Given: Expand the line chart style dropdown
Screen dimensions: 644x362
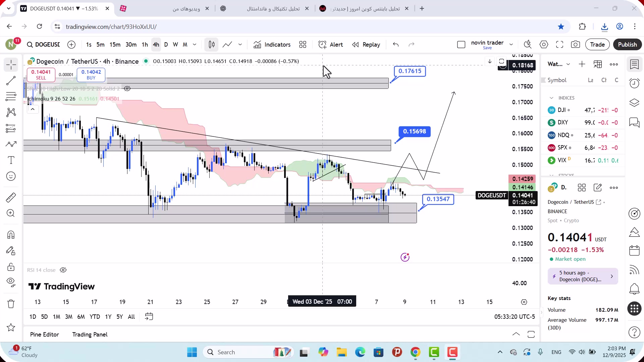Looking at the screenshot, I should click(x=240, y=45).
